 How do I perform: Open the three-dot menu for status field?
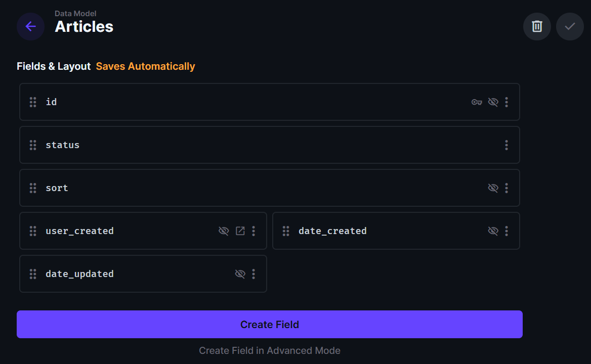(x=506, y=145)
